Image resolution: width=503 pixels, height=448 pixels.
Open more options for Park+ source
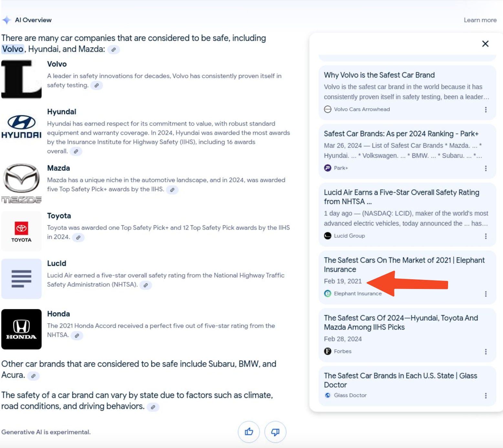486,168
